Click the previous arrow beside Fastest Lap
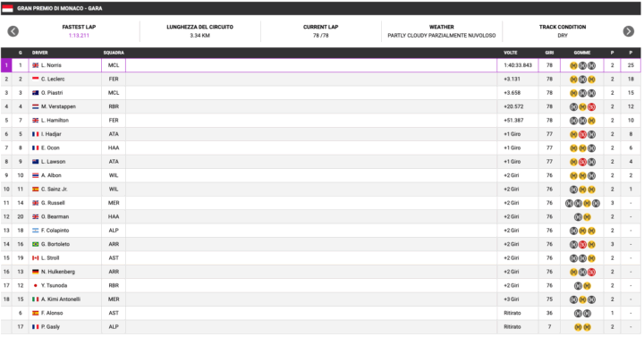644x337 pixels. tap(13, 31)
